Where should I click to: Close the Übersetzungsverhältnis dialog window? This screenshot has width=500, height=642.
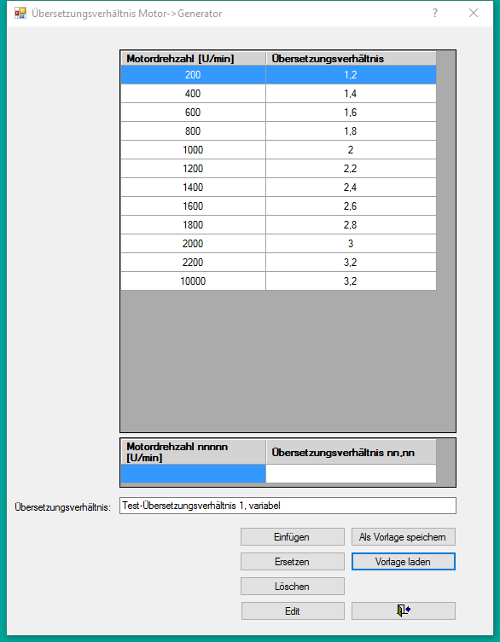[x=473, y=13]
